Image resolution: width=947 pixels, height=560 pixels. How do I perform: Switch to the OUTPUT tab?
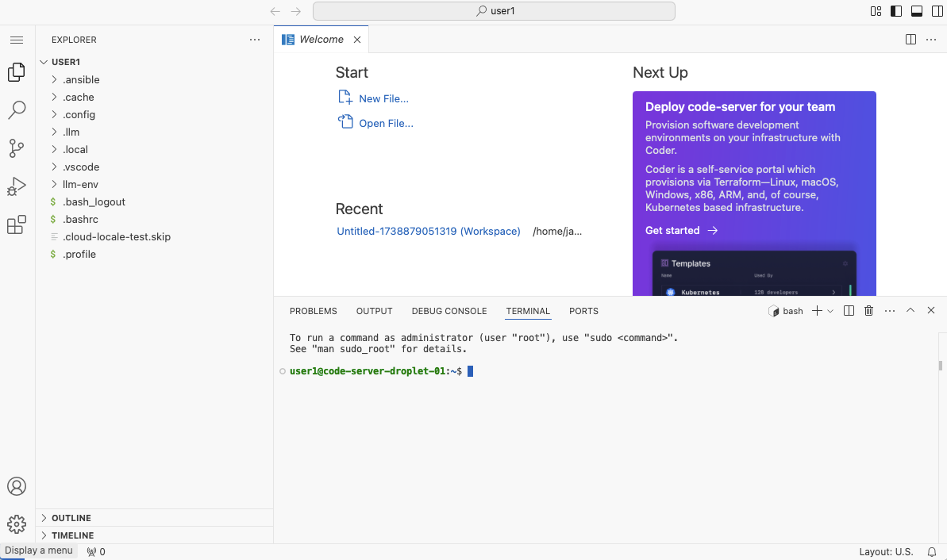pos(375,312)
